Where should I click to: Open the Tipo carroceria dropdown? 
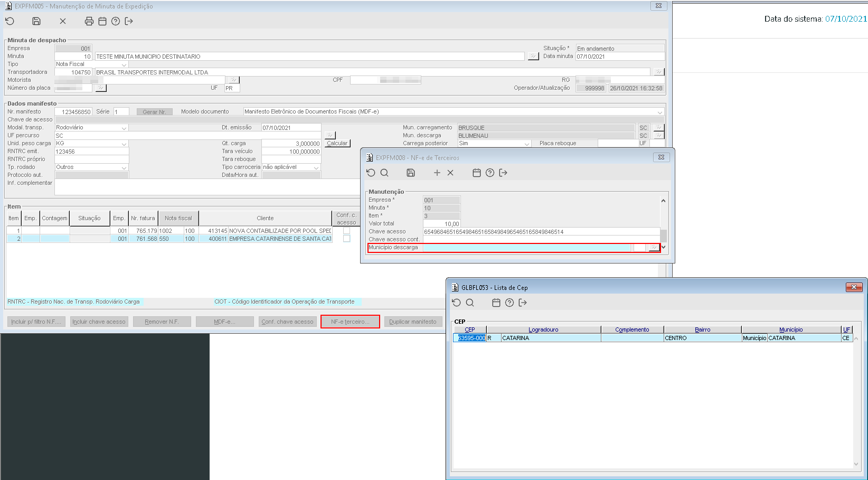(x=316, y=167)
